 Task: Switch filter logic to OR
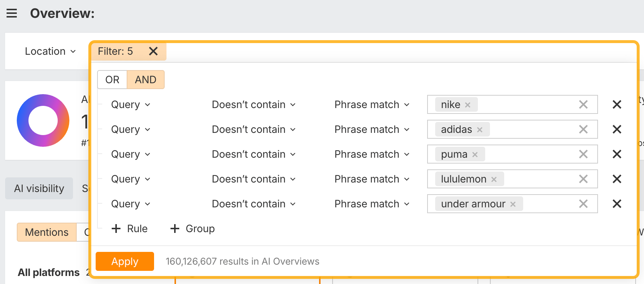(x=112, y=80)
